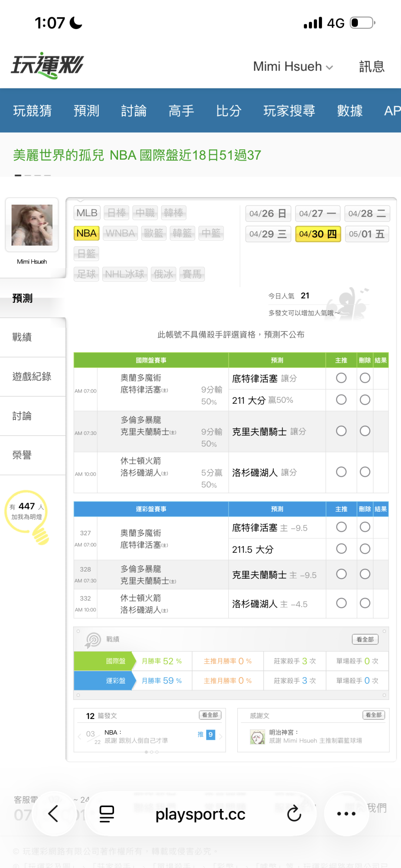Viewport: 401px width, 868px height.
Task: Mark 主推 for 洛杉磯湖人 主 -4.5
Action: [x=341, y=603]
